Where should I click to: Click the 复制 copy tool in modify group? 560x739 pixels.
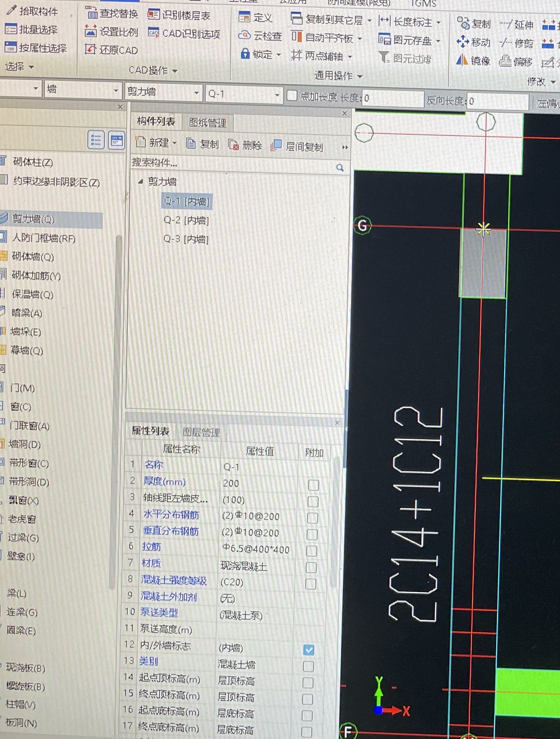[474, 24]
